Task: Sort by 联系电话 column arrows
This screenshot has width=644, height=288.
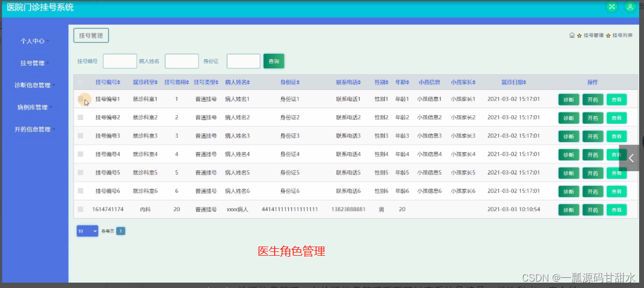Action: [359, 82]
